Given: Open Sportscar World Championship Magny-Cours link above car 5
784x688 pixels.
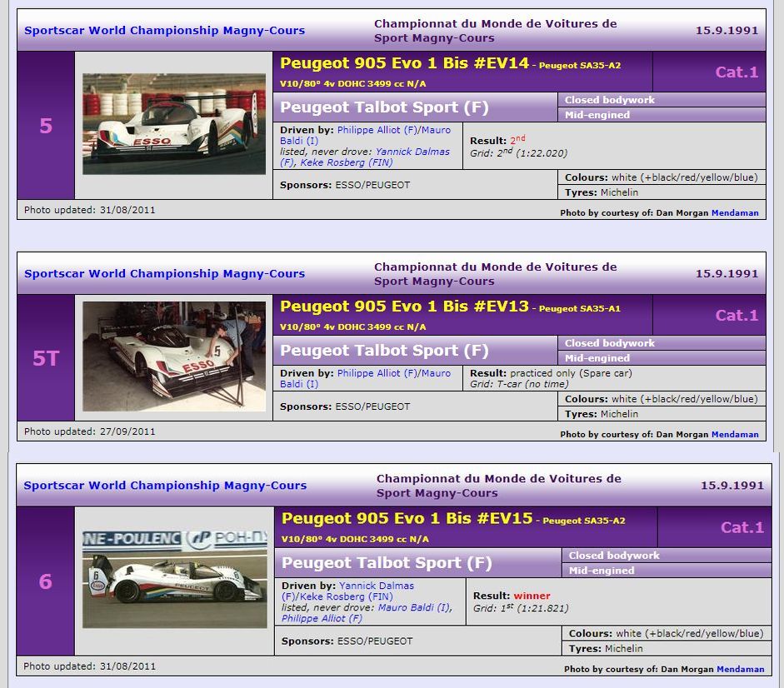Looking at the screenshot, I should coord(164,31).
